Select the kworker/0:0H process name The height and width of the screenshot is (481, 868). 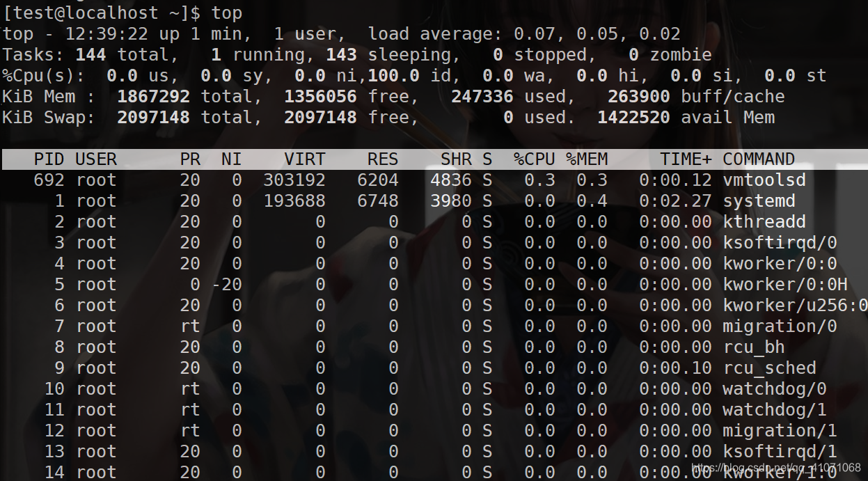(785, 285)
